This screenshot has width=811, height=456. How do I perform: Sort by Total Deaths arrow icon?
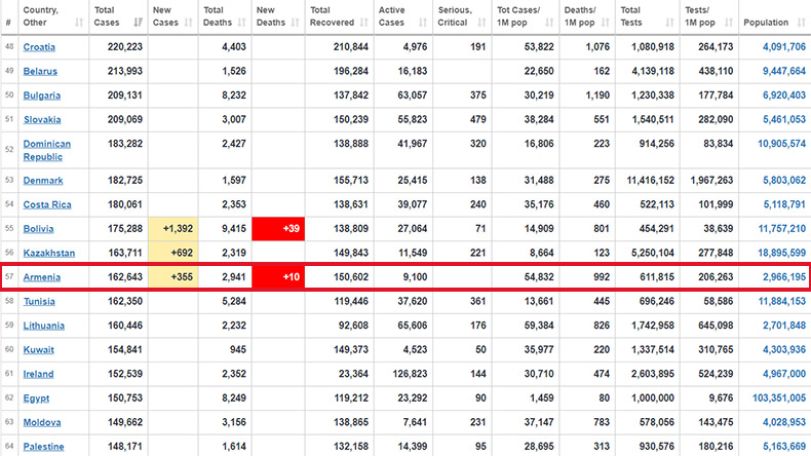tap(242, 22)
